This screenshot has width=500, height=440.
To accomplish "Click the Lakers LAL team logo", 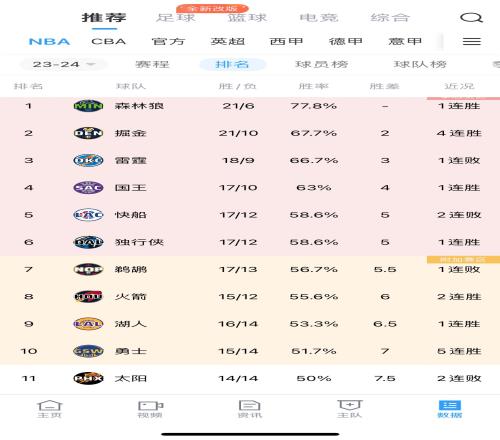I will point(88,324).
